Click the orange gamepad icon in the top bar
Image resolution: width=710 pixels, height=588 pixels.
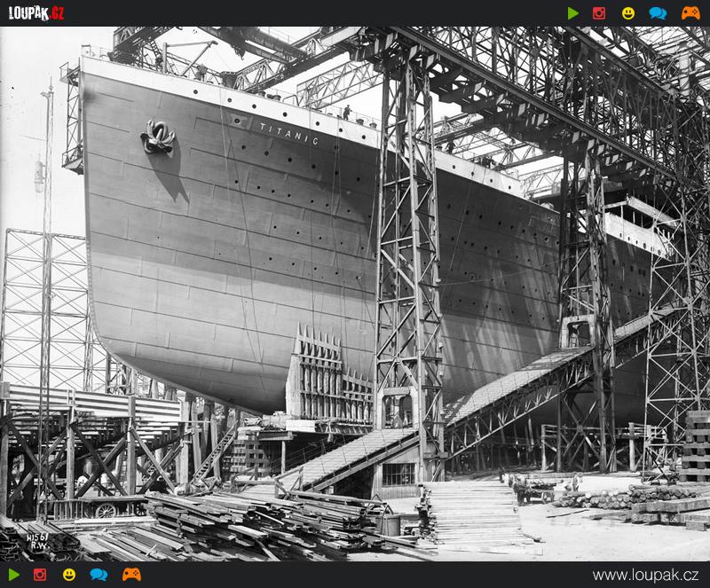[x=690, y=13]
